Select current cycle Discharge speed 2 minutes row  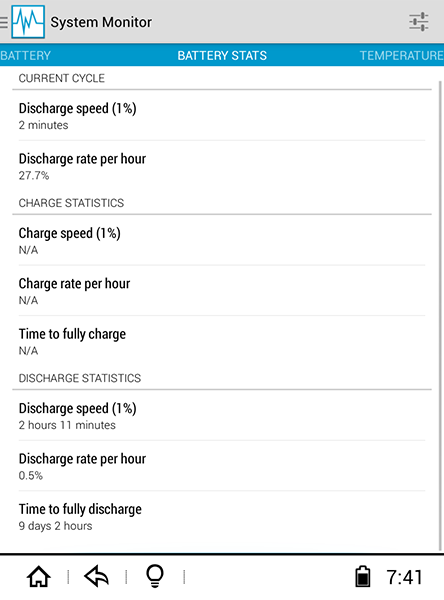[222, 116]
